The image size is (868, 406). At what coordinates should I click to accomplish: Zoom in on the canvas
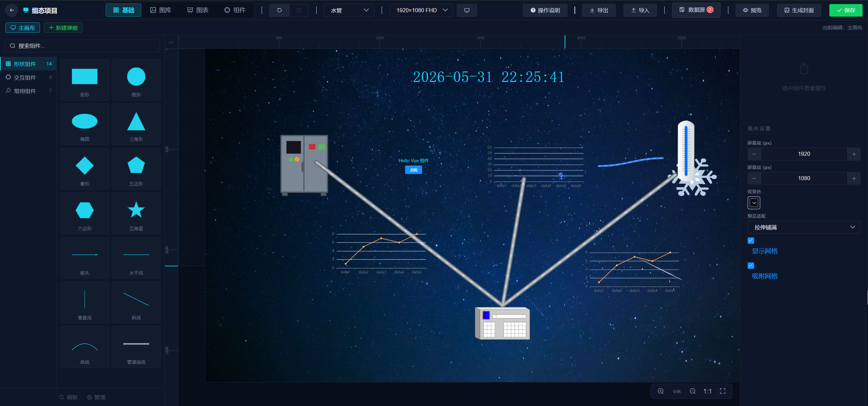(661, 391)
